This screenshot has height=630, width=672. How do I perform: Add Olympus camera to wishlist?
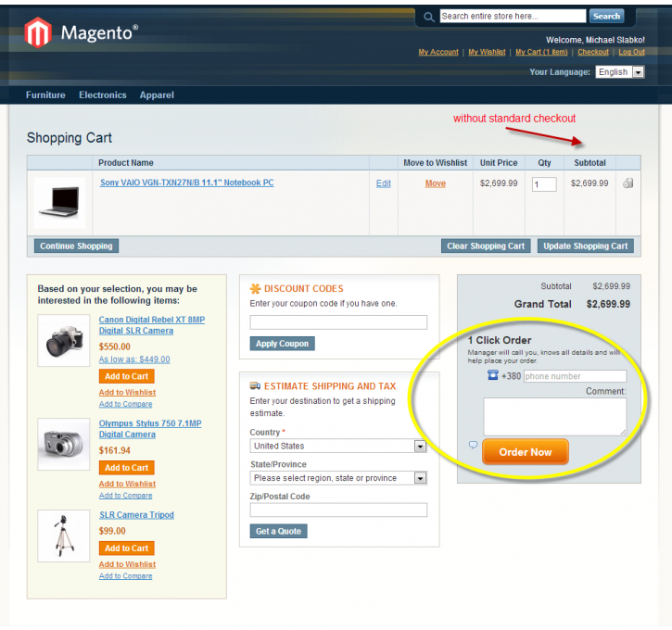pyautogui.click(x=127, y=484)
